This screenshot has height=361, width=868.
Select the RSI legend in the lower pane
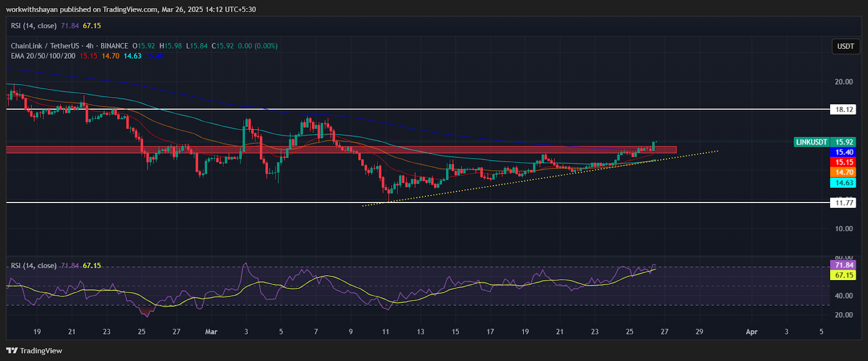click(x=34, y=265)
